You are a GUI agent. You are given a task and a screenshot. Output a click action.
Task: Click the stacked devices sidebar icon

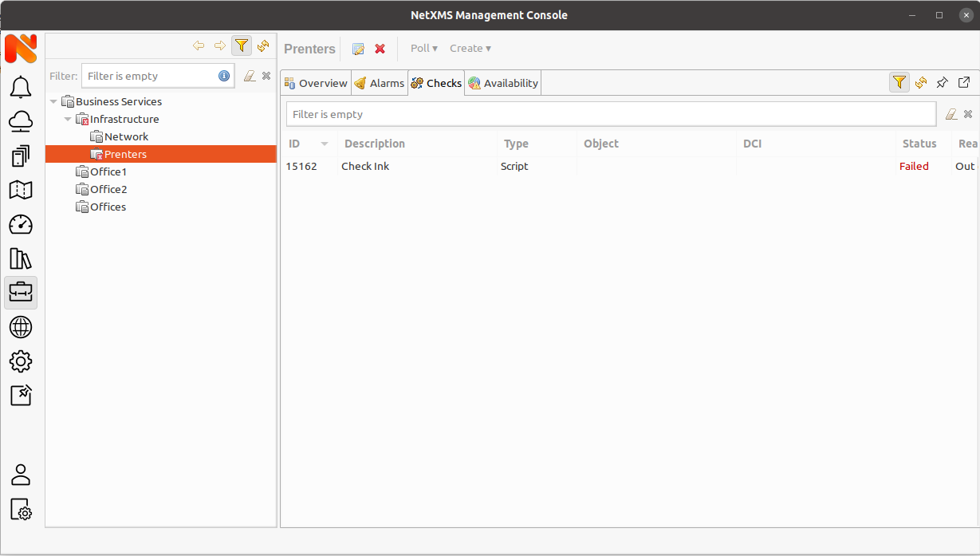21,156
